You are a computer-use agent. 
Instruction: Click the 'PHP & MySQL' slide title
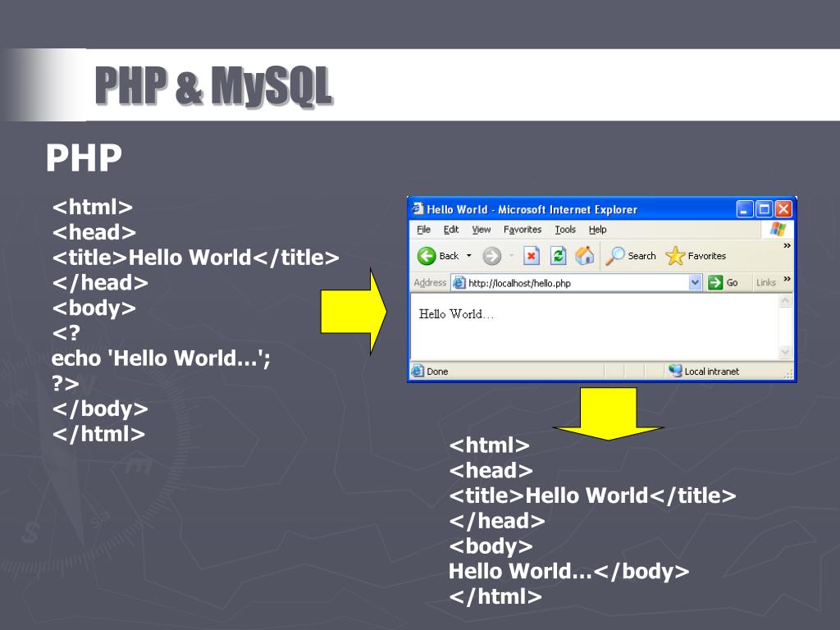(x=214, y=85)
